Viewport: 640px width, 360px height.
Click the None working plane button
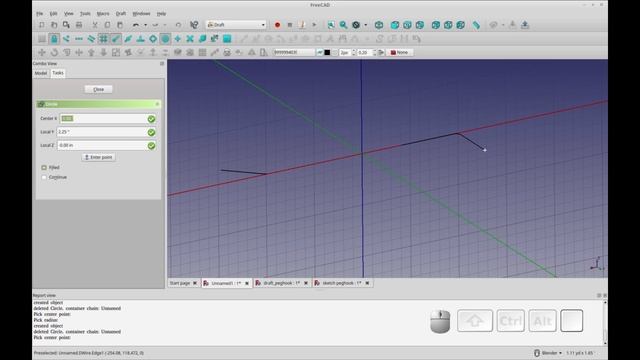(399, 52)
